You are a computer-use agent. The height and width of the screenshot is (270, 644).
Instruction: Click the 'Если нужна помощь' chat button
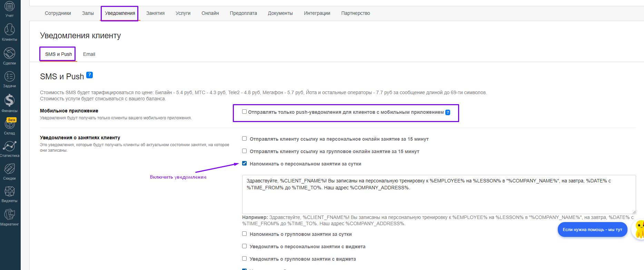click(x=592, y=230)
